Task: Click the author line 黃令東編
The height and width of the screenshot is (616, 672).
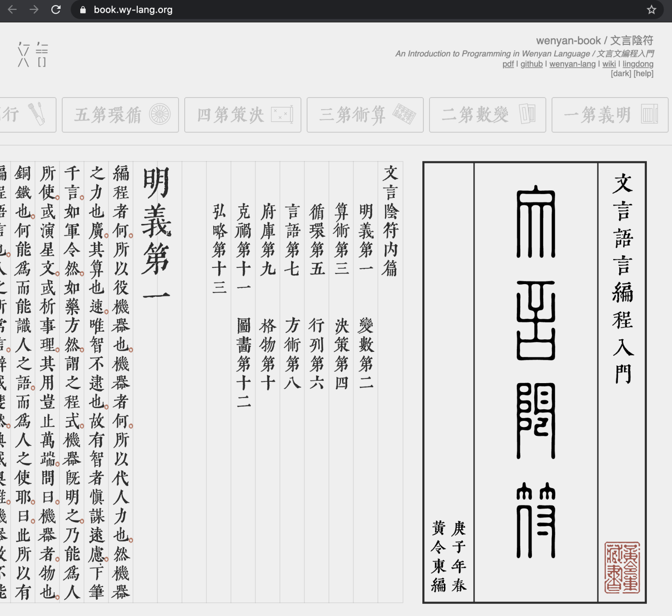Action: tap(439, 556)
